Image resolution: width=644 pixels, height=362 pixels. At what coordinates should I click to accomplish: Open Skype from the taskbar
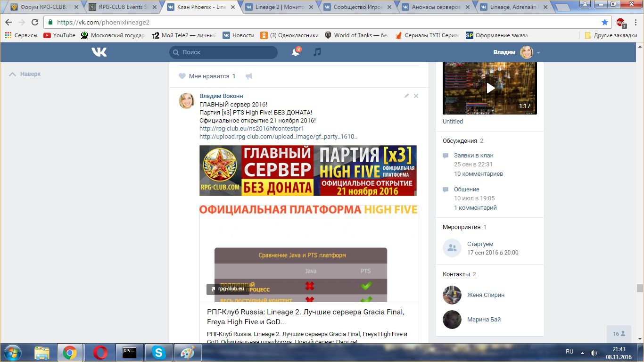tap(158, 353)
